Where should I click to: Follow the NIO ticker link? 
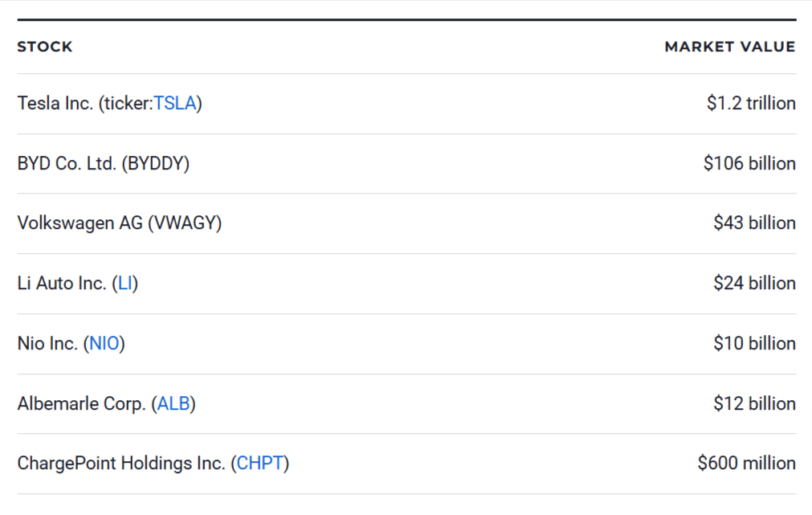click(104, 344)
